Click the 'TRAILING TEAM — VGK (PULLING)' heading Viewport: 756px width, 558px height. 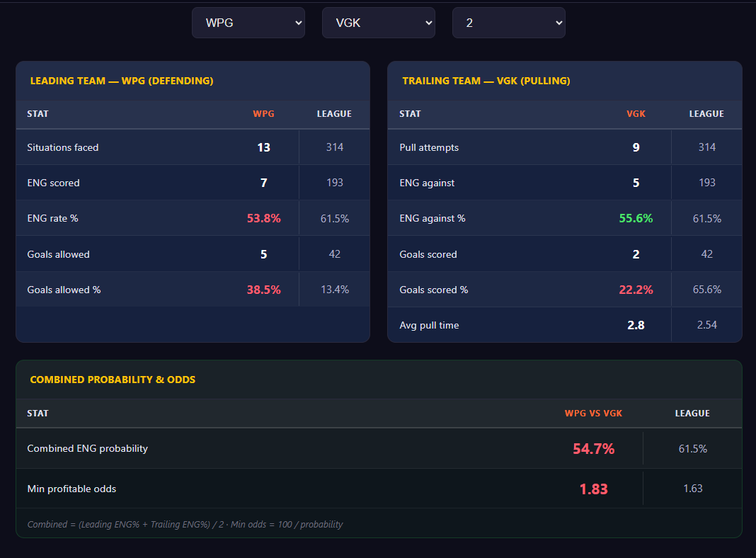(486, 81)
